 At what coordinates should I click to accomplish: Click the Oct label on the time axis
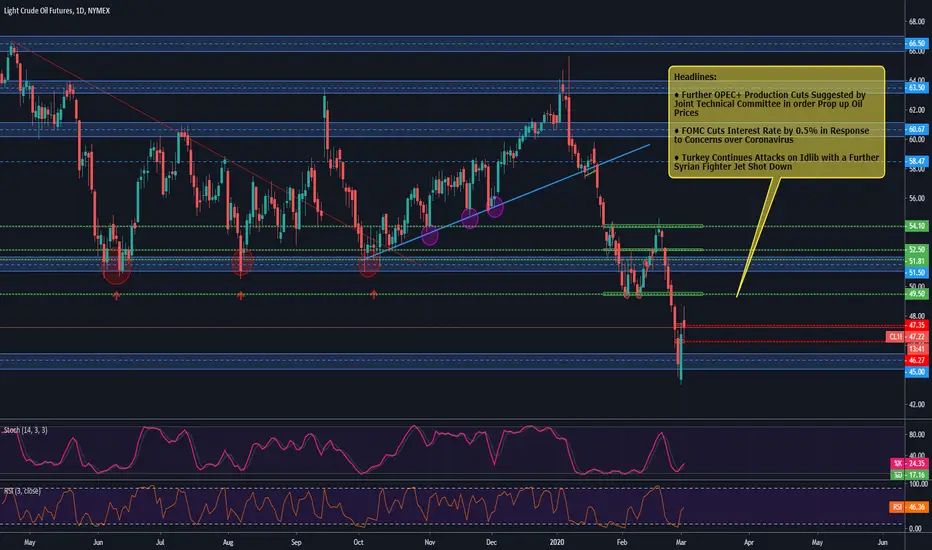click(x=358, y=542)
